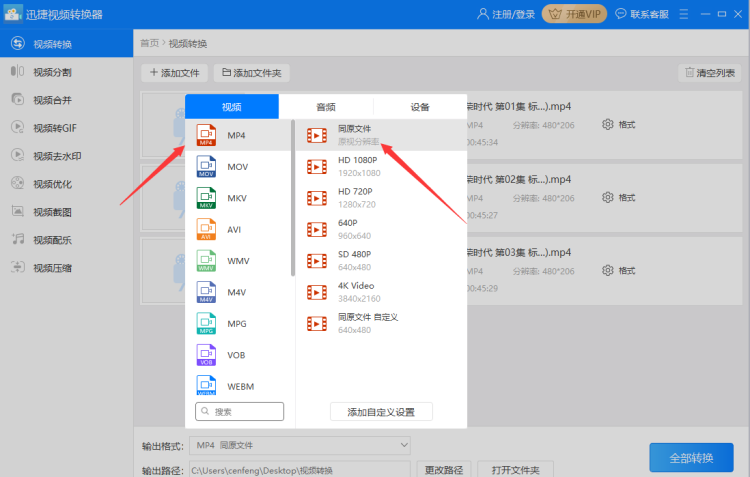750x477 pixels.
Task: Choose SD 480P resolution preset
Action: [x=381, y=261]
